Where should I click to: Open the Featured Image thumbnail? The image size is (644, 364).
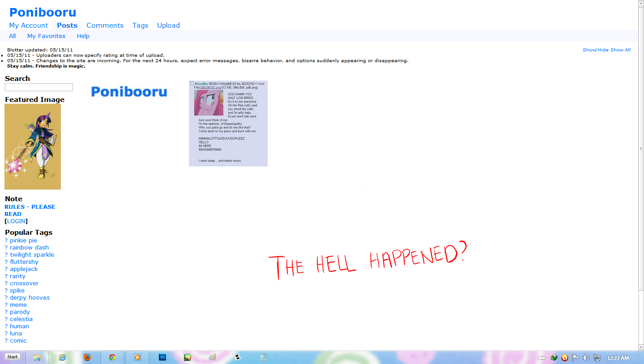click(x=33, y=147)
